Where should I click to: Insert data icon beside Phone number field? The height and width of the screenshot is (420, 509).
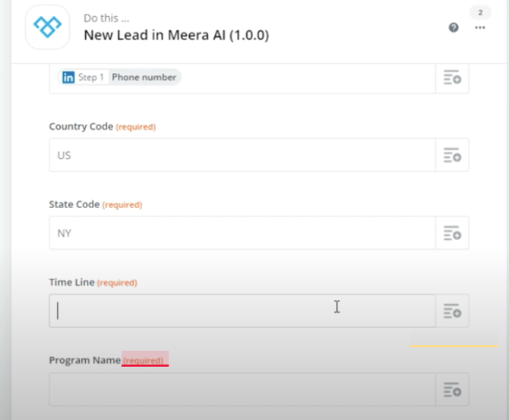tap(452, 77)
